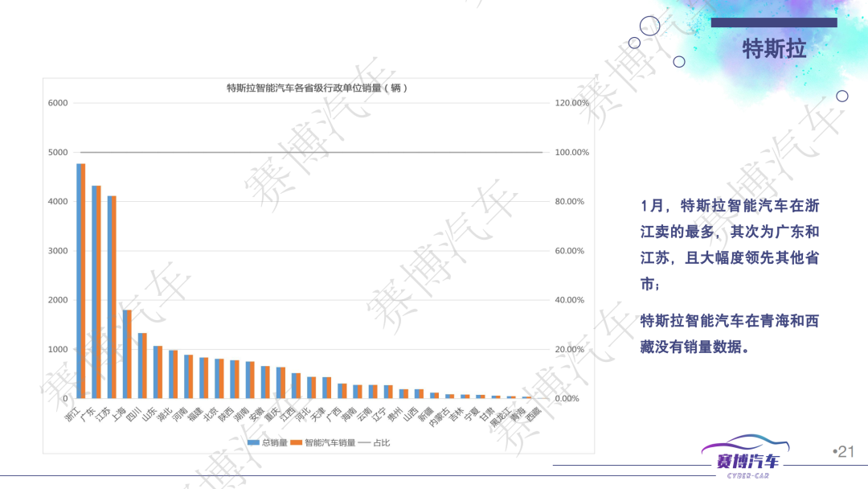
Task: Click the gray 100.00% 占比 line
Action: click(x=311, y=152)
